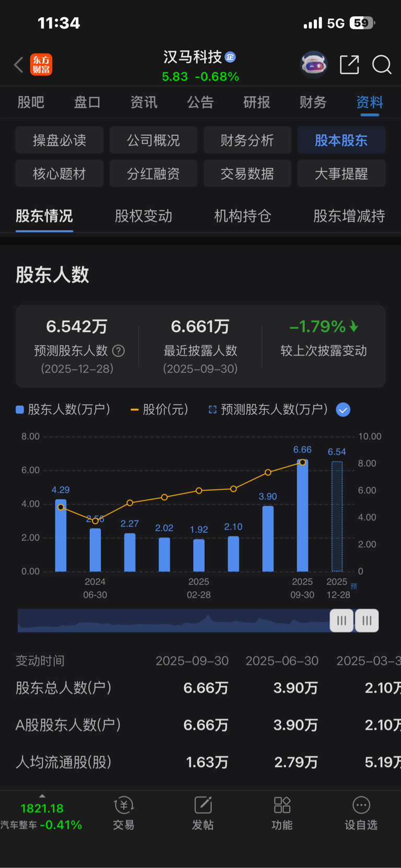Tap the 11:34 clock in status bar
This screenshot has width=401, height=868.
click(x=59, y=23)
